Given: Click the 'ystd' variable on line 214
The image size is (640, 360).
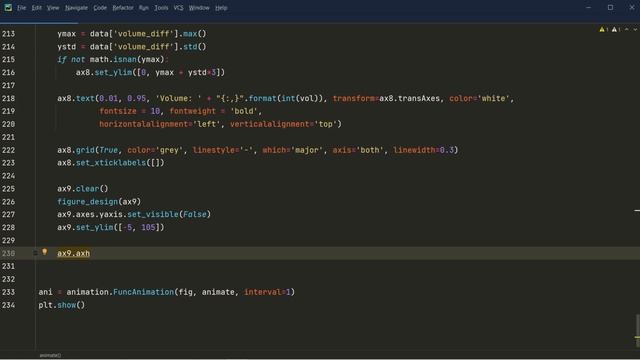Looking at the screenshot, I should (x=67, y=47).
